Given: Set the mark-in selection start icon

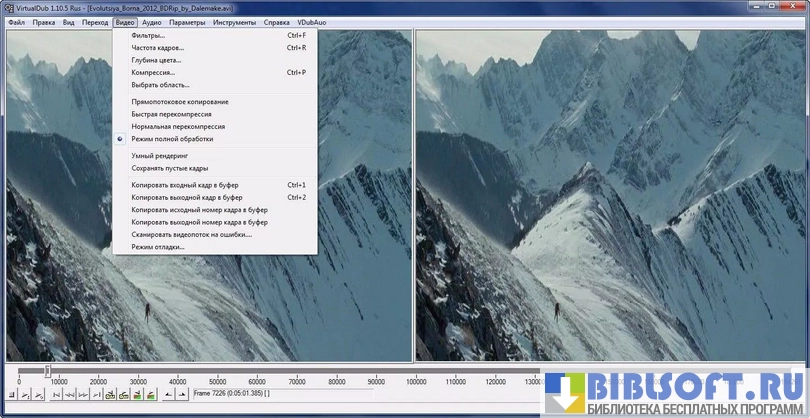Looking at the screenshot, I should [167, 395].
